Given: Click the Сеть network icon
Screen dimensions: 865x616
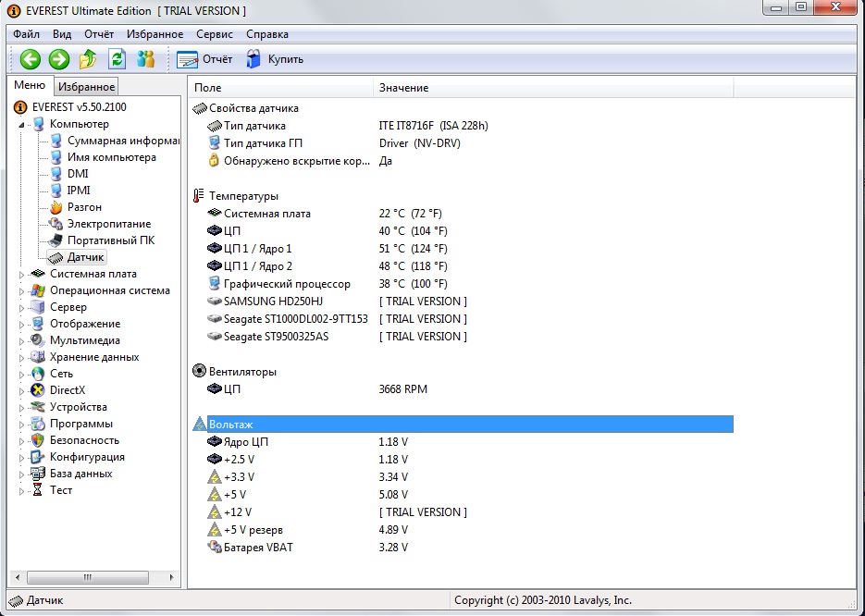Looking at the screenshot, I should click(x=38, y=374).
